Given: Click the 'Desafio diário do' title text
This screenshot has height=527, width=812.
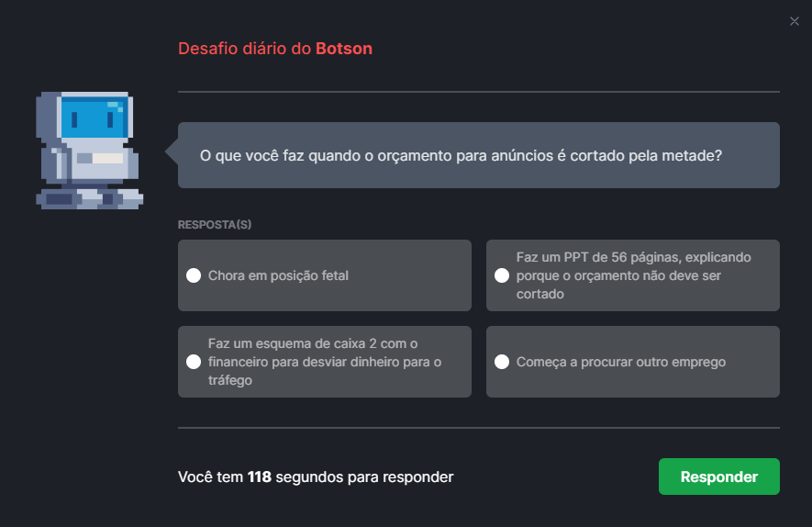Looking at the screenshot, I should [x=244, y=49].
